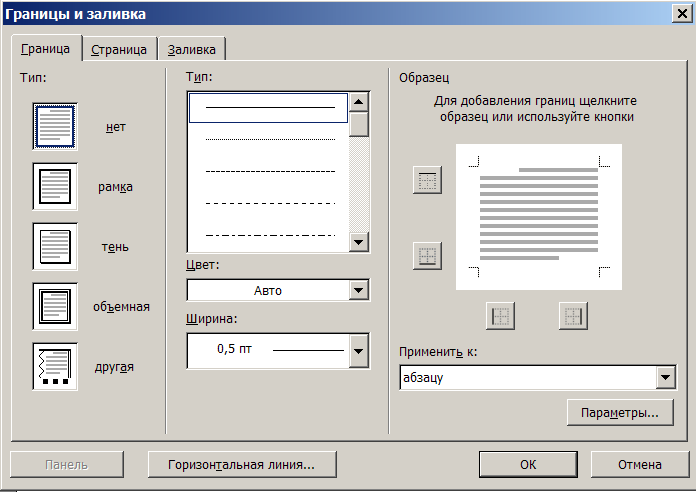Click the Параметры... button
This screenshot has height=492, width=696.
point(620,413)
